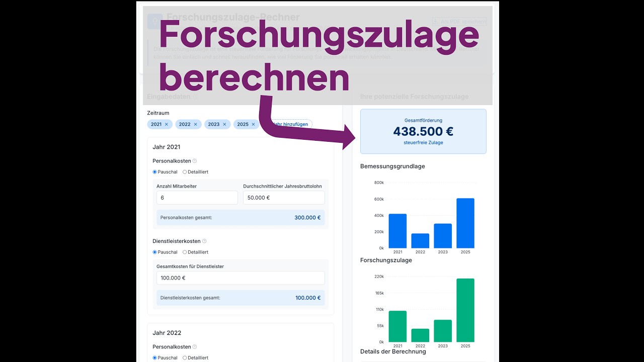The height and width of the screenshot is (362, 644).
Task: Click the 2021 green bar in Forschungszulage chart
Action: [397, 326]
